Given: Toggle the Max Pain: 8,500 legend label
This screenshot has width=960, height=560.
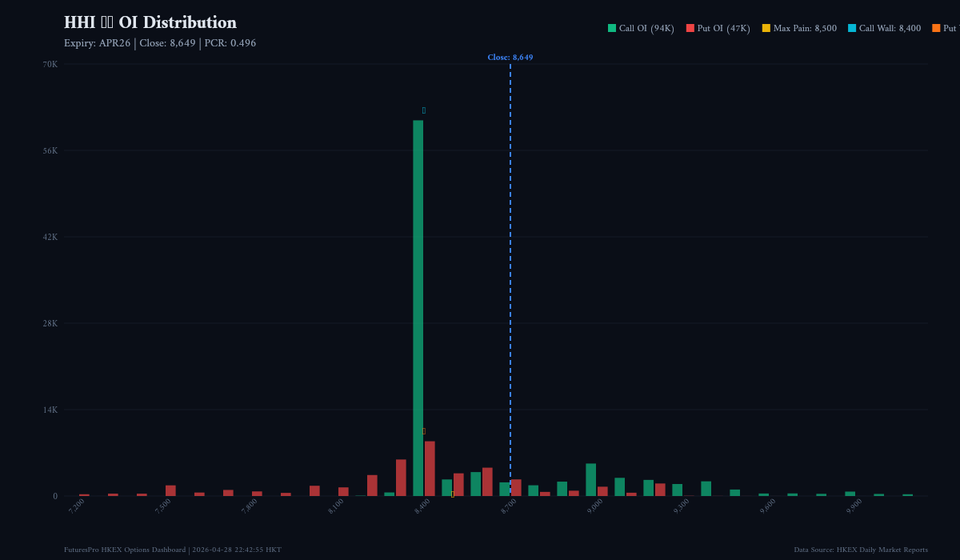Looking at the screenshot, I should click(x=805, y=28).
